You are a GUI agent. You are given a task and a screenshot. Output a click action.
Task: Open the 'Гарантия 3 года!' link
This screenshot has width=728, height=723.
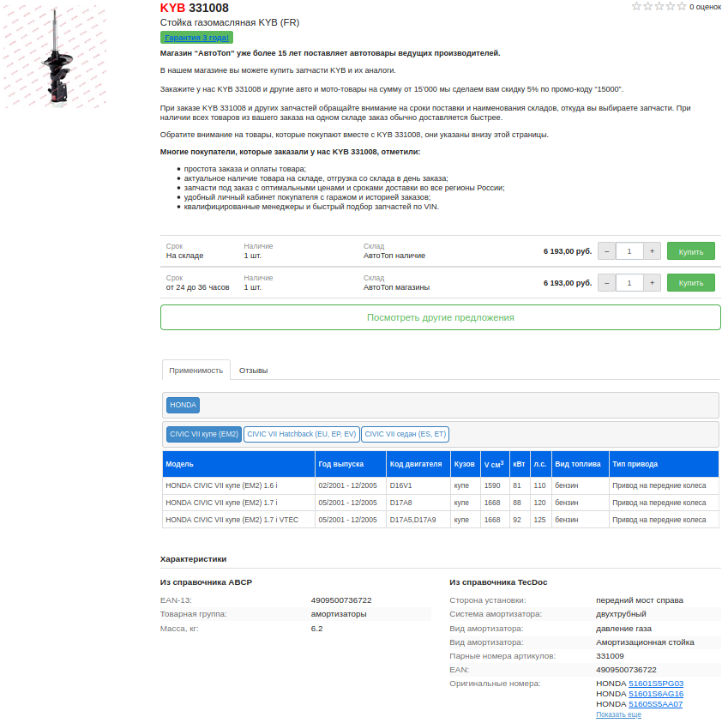click(x=196, y=38)
